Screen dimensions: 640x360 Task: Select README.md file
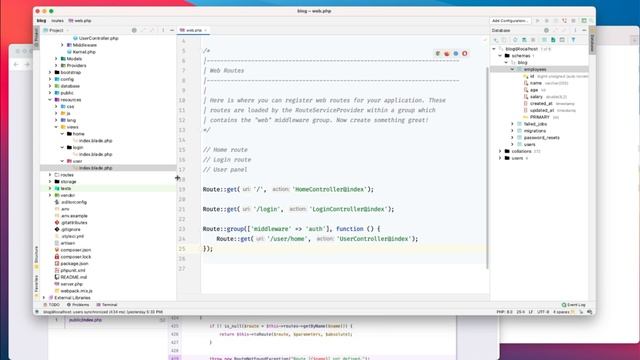point(73,278)
